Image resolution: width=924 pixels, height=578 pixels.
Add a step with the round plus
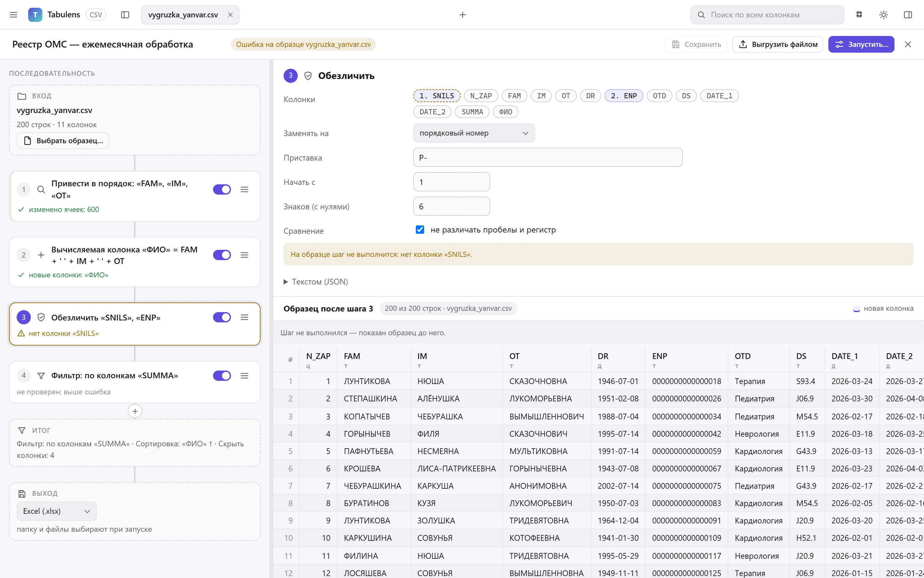point(135,411)
